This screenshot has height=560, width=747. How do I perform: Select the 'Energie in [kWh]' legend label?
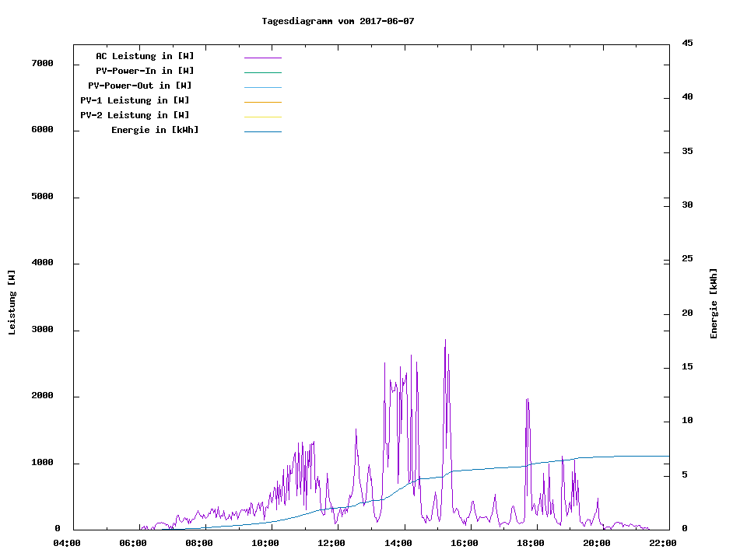[x=155, y=130]
